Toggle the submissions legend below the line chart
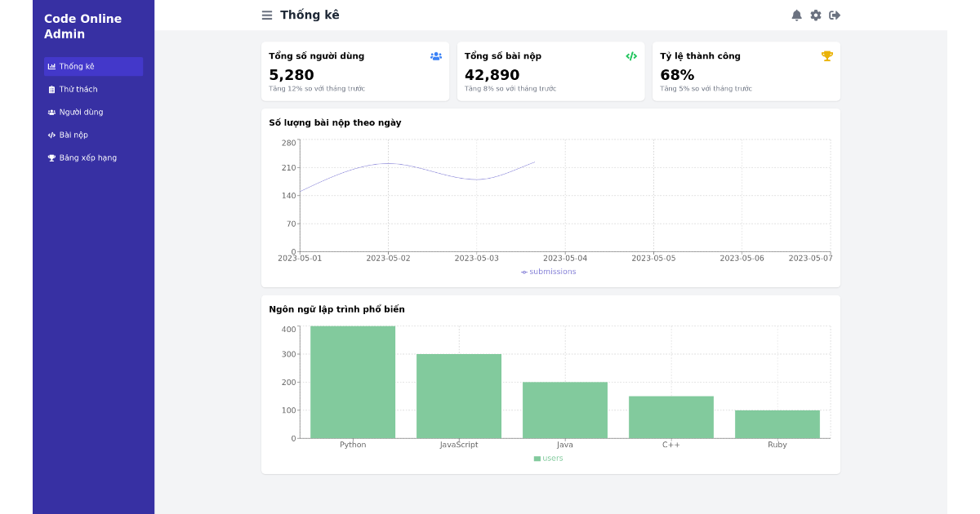 click(550, 271)
